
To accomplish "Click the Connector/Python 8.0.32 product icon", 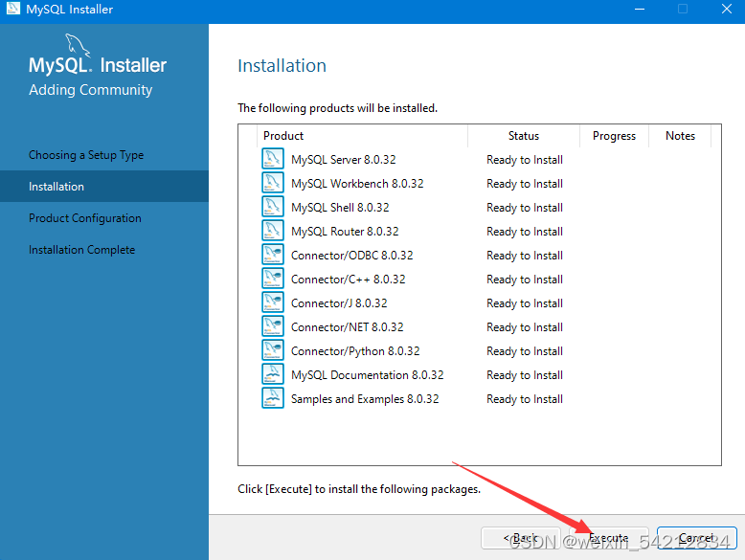I will [x=273, y=350].
